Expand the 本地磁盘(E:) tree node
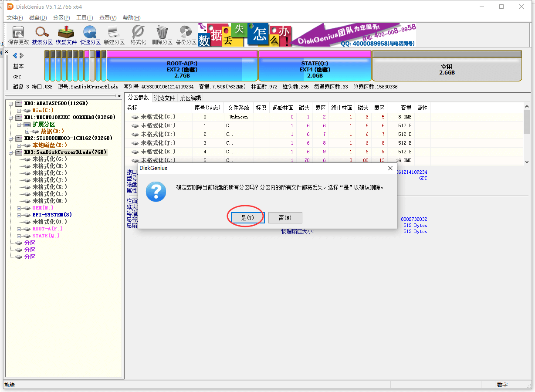 19,145
